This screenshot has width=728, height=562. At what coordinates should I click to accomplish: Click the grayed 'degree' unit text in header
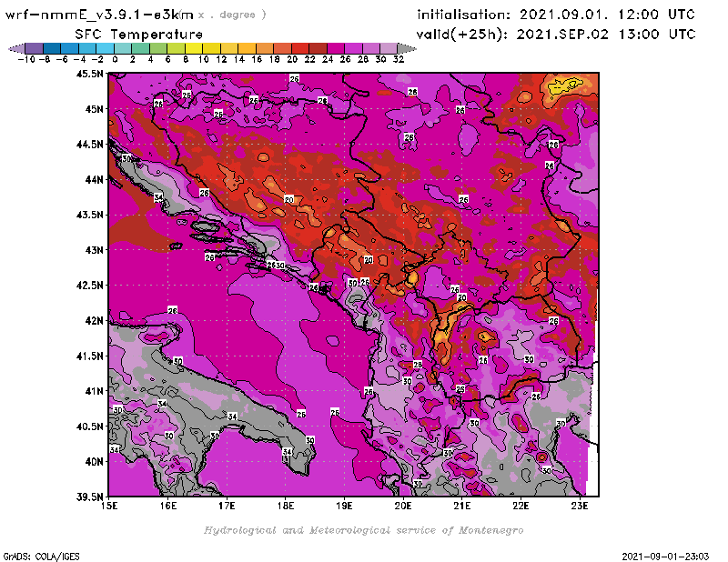[x=238, y=15]
